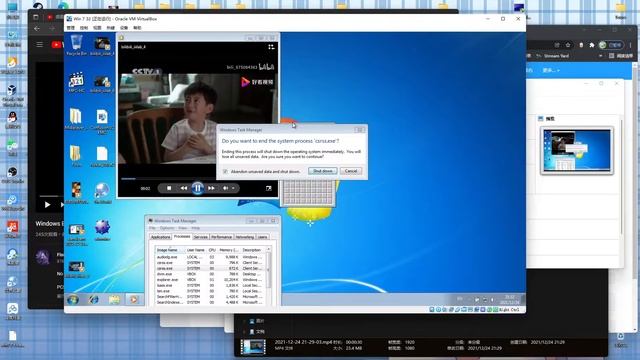Select the dwm.exe process row
Screen dimensions: 640x360
click(x=210, y=274)
